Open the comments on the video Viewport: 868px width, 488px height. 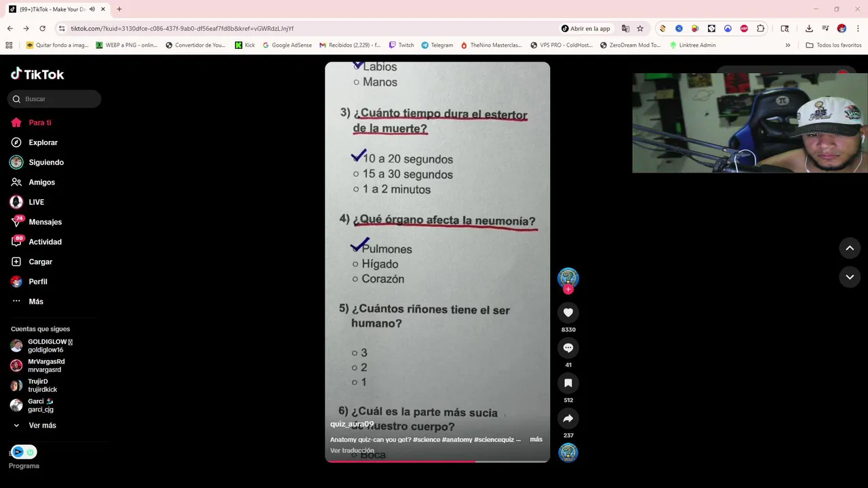(568, 348)
